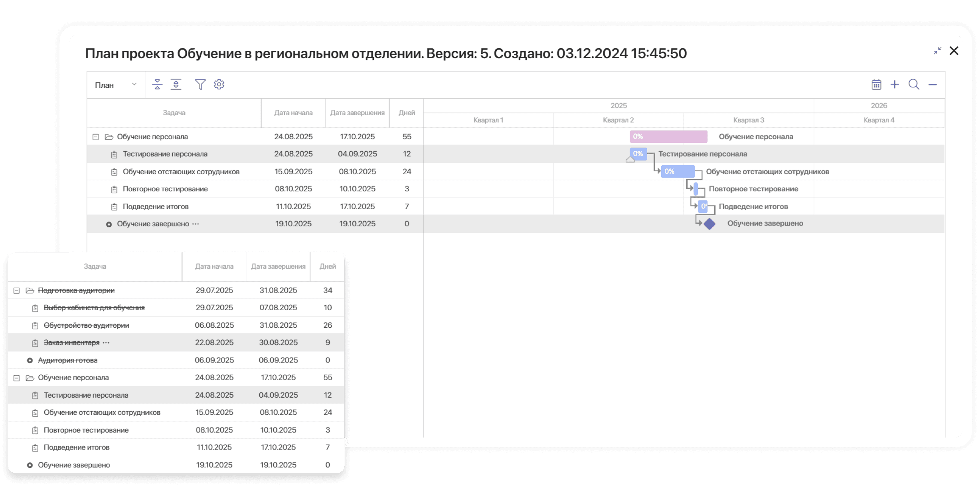Click the collapse all rows icon
The height and width of the screenshot is (499, 980).
point(157,84)
